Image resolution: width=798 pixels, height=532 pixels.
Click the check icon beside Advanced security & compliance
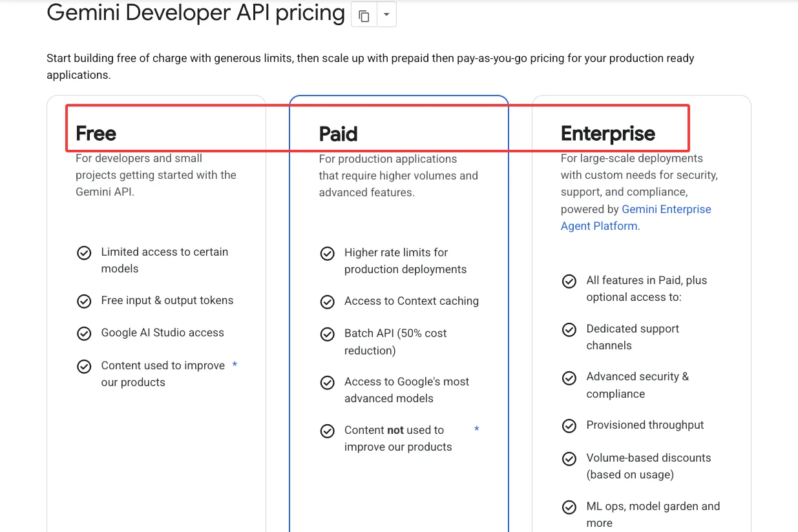(569, 377)
